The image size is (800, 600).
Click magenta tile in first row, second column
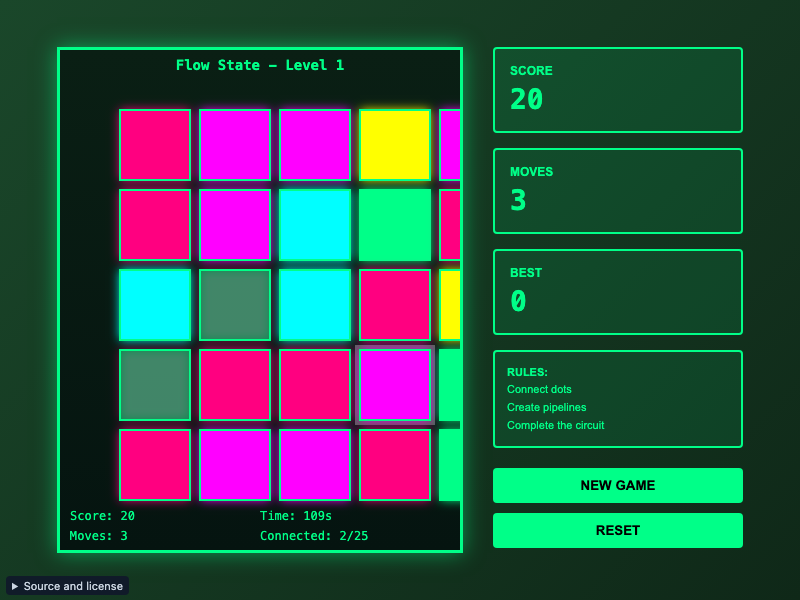point(235,145)
